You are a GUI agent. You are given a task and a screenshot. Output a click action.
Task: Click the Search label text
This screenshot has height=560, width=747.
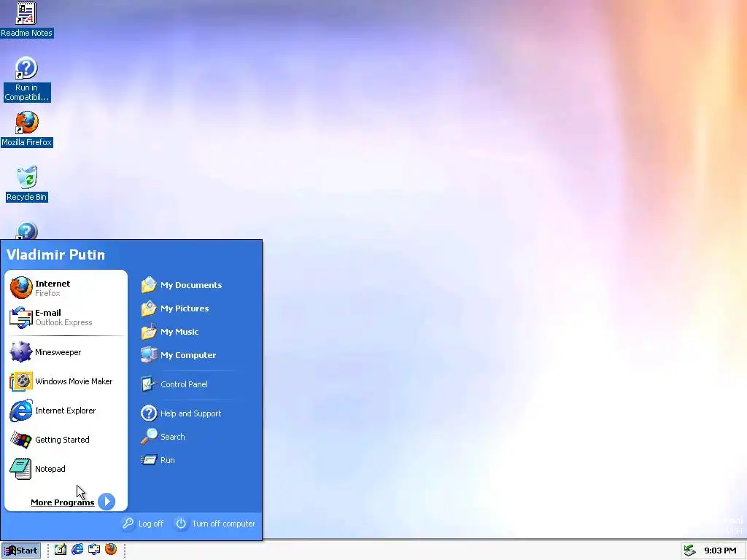[172, 437]
